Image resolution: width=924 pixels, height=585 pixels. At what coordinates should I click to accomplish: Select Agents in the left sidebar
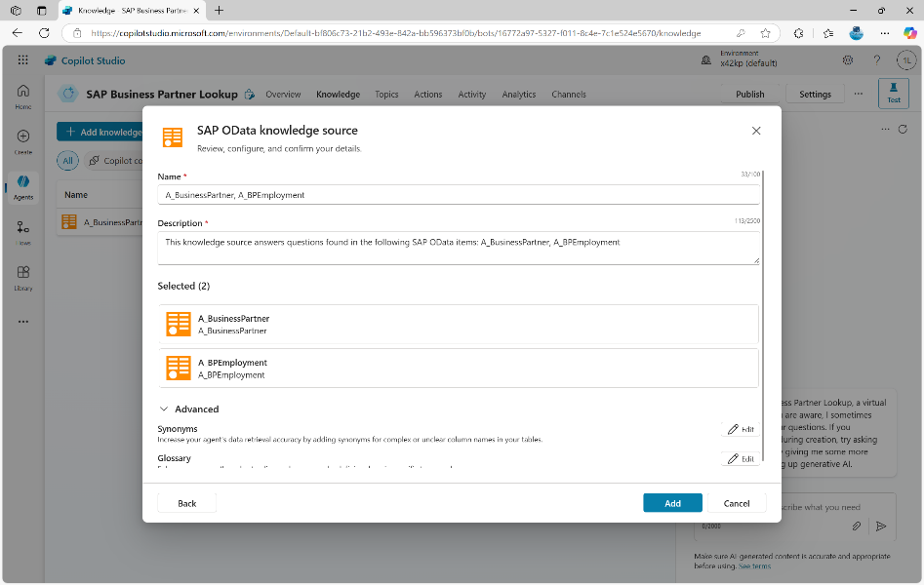[23, 187]
